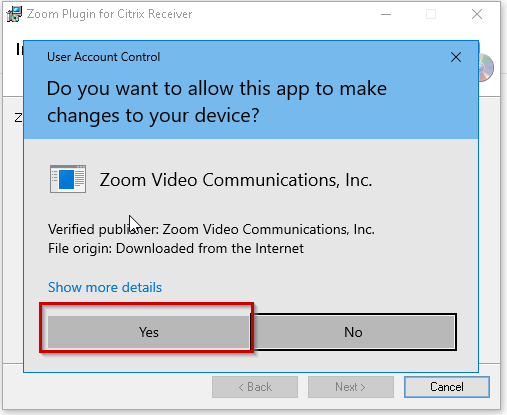Minimize the Zoom Plugin installer window
Image resolution: width=507 pixels, height=415 pixels.
tap(386, 14)
